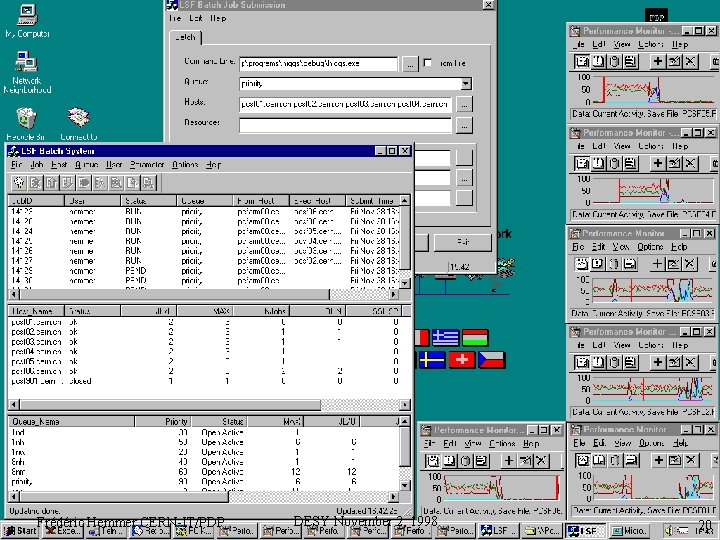Open Queue menu in LSF Batch System

[x=86, y=164]
